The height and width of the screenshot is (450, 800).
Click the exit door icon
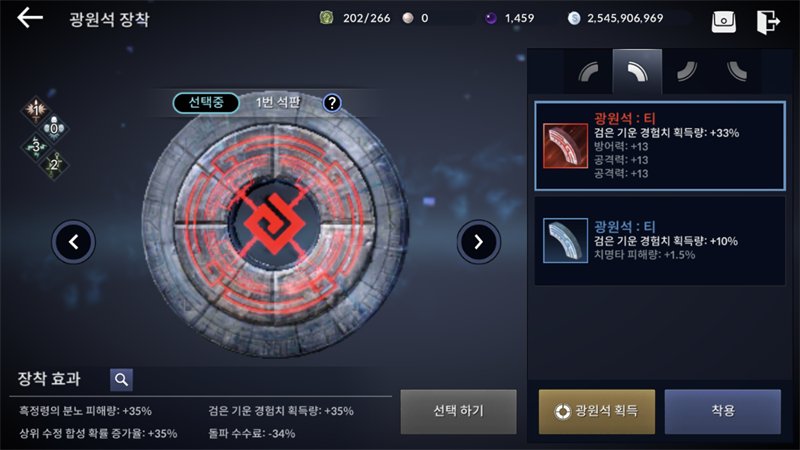point(768,22)
